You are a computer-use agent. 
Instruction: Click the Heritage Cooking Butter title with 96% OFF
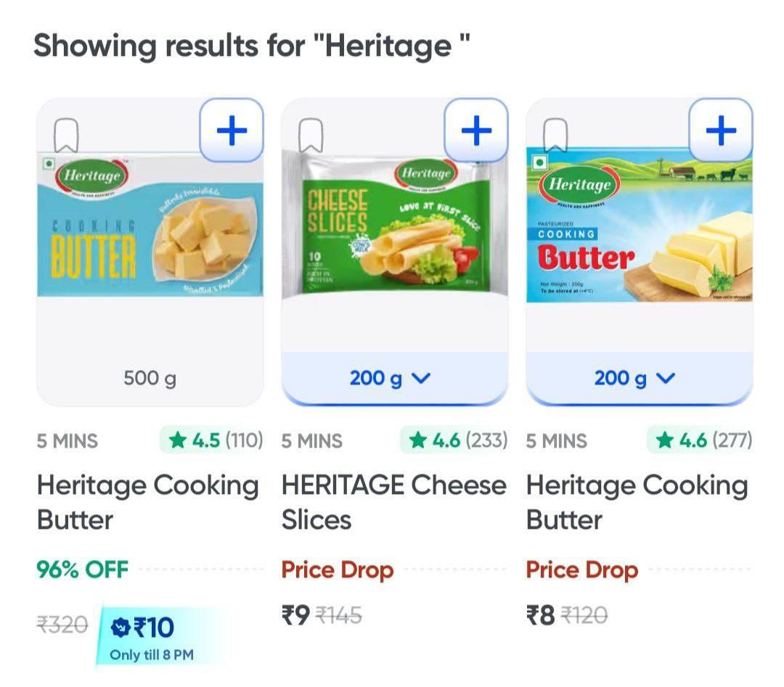pyautogui.click(x=147, y=502)
